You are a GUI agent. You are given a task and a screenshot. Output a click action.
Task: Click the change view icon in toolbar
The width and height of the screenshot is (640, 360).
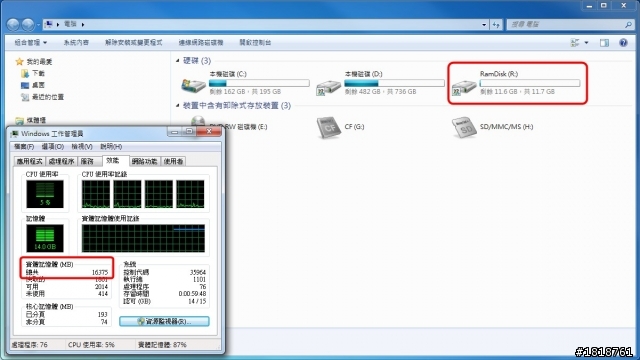point(575,42)
